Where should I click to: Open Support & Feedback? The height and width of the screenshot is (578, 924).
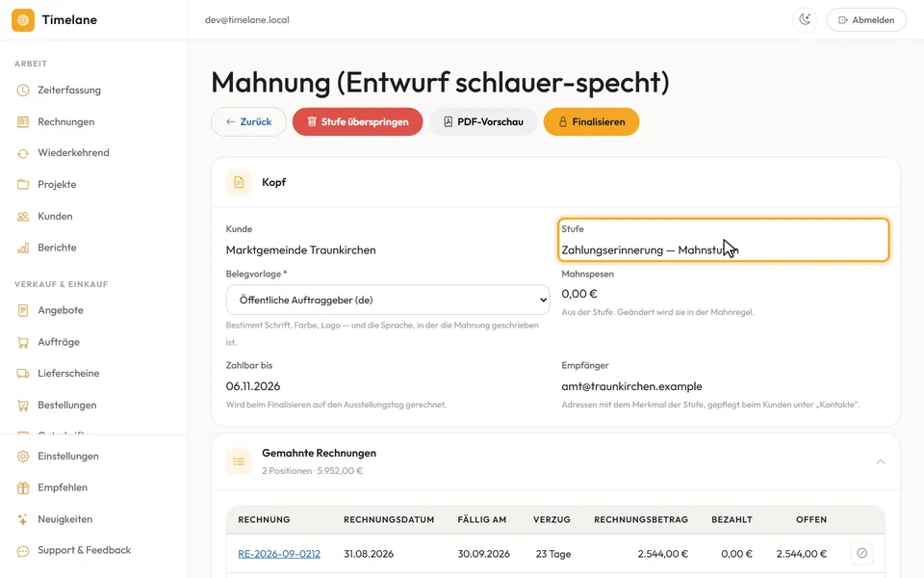pos(85,550)
